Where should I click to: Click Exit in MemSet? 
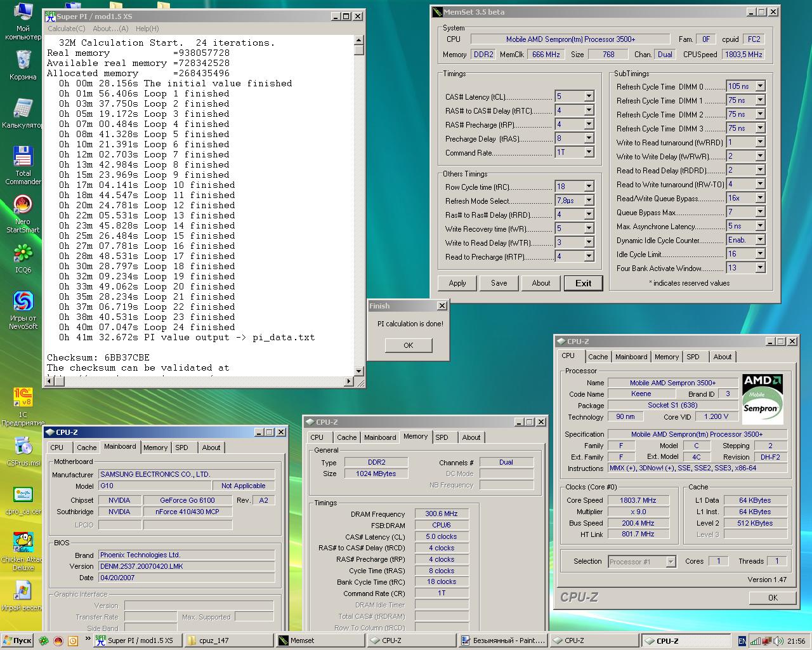pos(584,283)
